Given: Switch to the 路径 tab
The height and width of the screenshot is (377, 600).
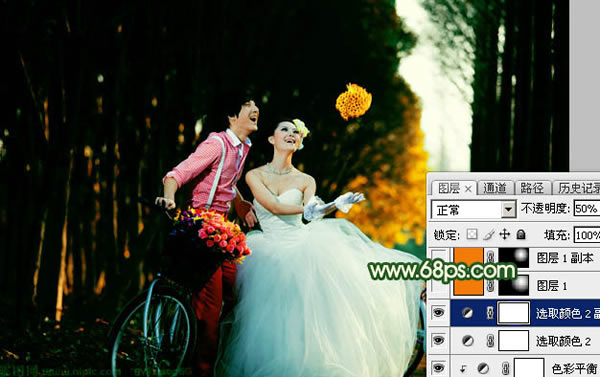Looking at the screenshot, I should 532,188.
